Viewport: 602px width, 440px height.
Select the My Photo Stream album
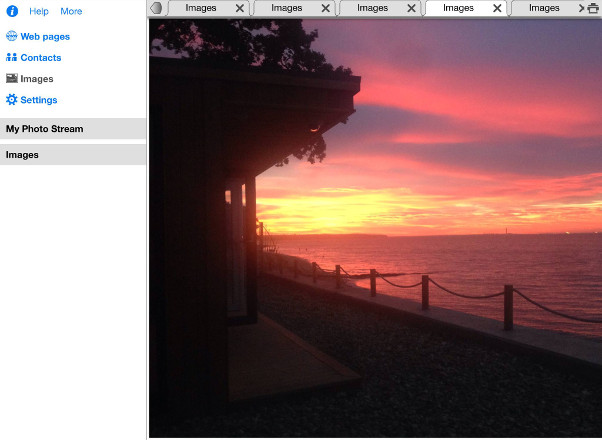click(73, 129)
